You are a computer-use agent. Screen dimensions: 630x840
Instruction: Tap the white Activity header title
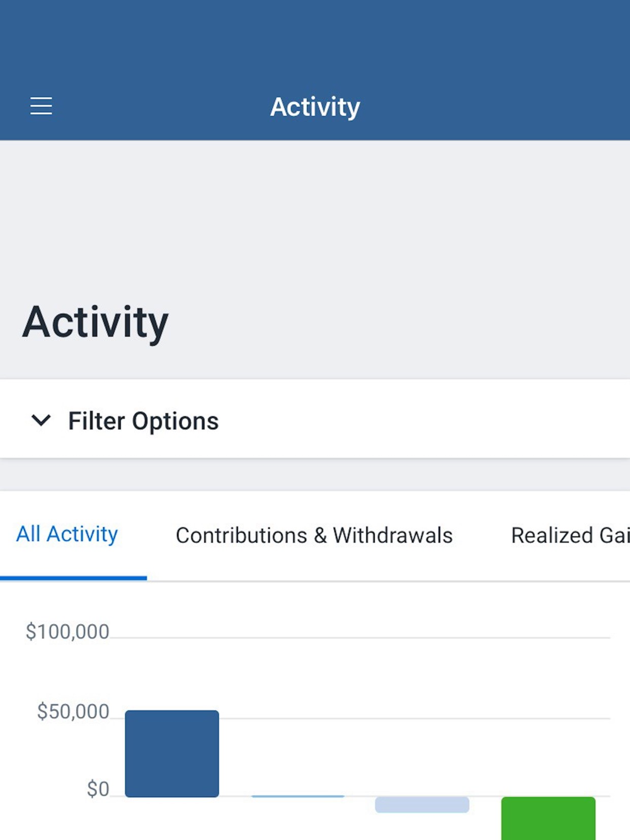click(x=315, y=107)
